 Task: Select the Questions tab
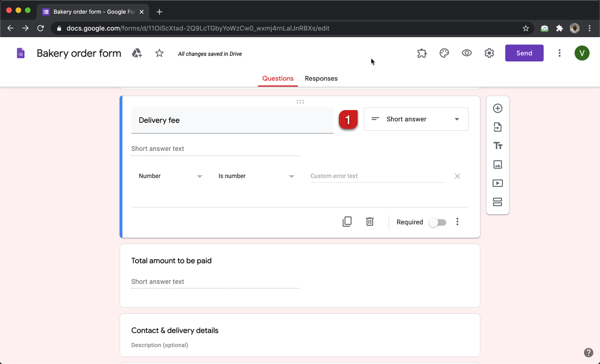(277, 78)
